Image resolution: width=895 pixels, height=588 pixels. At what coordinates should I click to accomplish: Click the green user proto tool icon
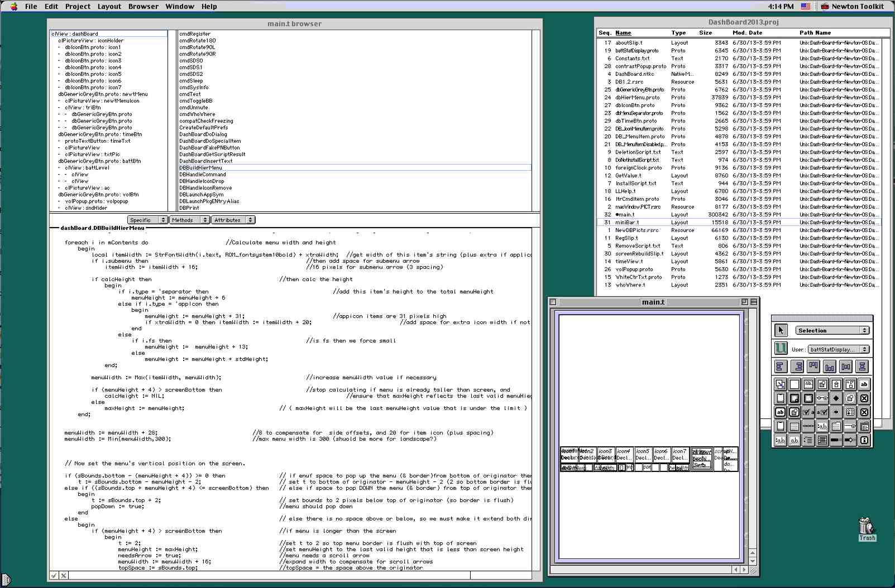click(781, 349)
